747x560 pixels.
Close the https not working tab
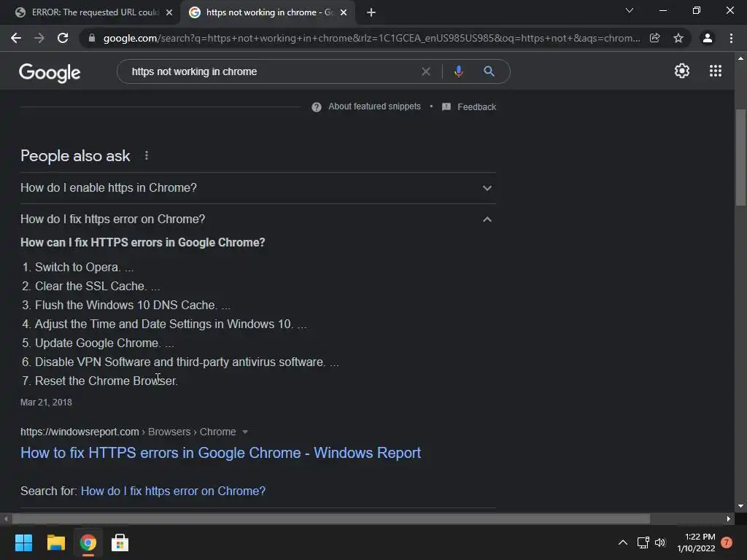click(x=344, y=12)
